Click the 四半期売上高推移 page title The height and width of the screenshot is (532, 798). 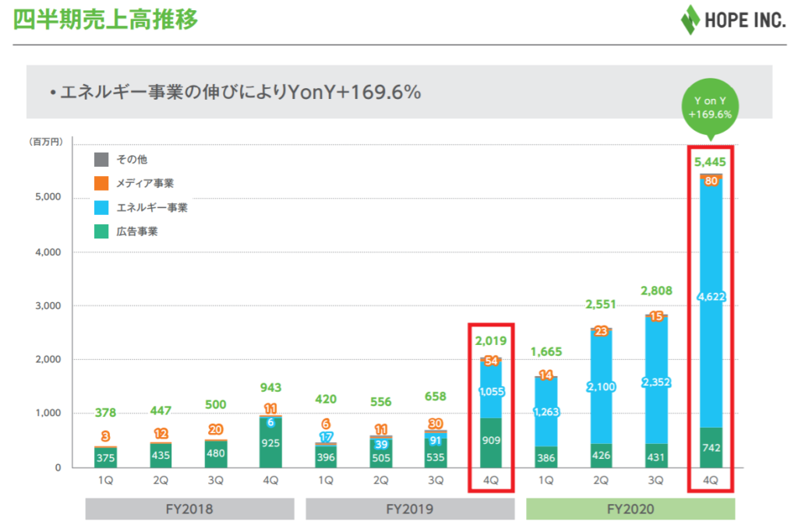tap(106, 20)
